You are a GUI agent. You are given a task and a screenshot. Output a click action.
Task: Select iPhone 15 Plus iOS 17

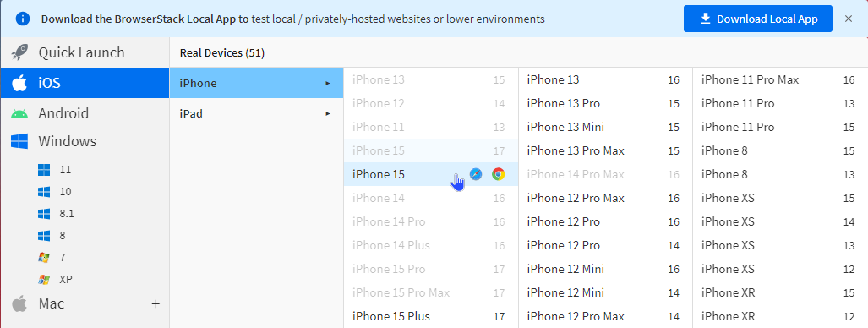431,316
